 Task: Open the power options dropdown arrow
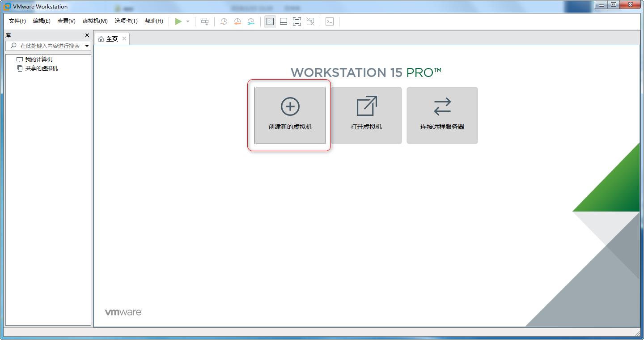tap(188, 21)
